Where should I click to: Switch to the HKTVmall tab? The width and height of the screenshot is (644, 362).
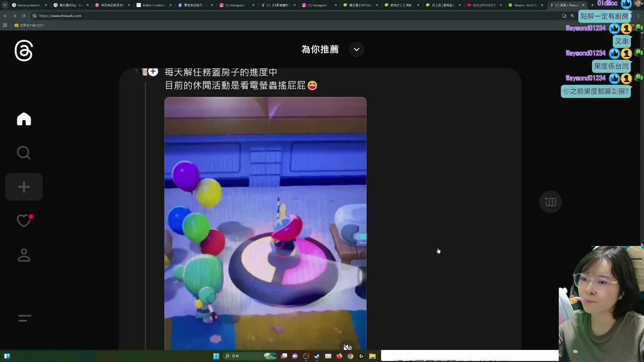[x=361, y=5]
